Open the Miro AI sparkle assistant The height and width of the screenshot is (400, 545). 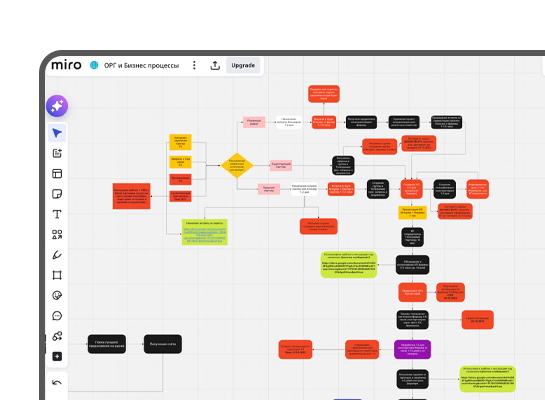click(x=57, y=106)
